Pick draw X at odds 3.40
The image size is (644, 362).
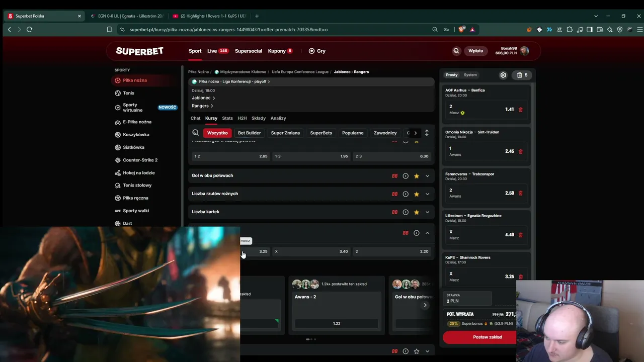[311, 251]
